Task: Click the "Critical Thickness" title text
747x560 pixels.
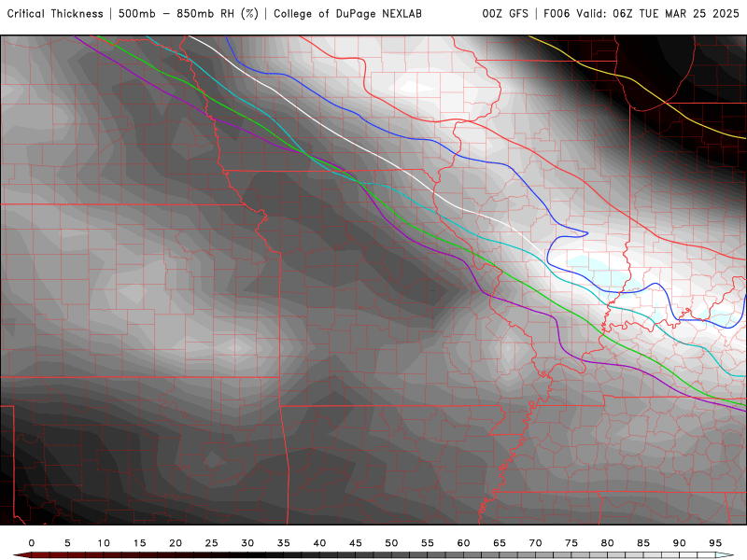Action: click(55, 14)
